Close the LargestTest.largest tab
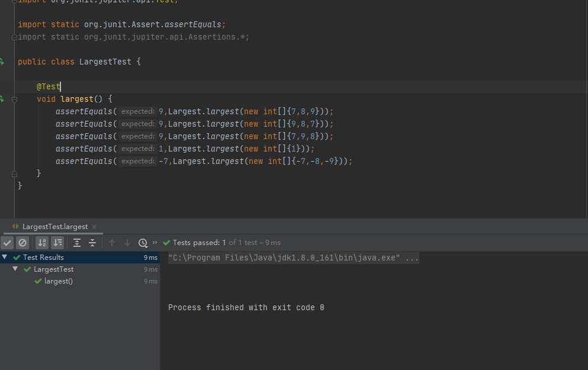This screenshot has height=370, width=588. click(94, 227)
